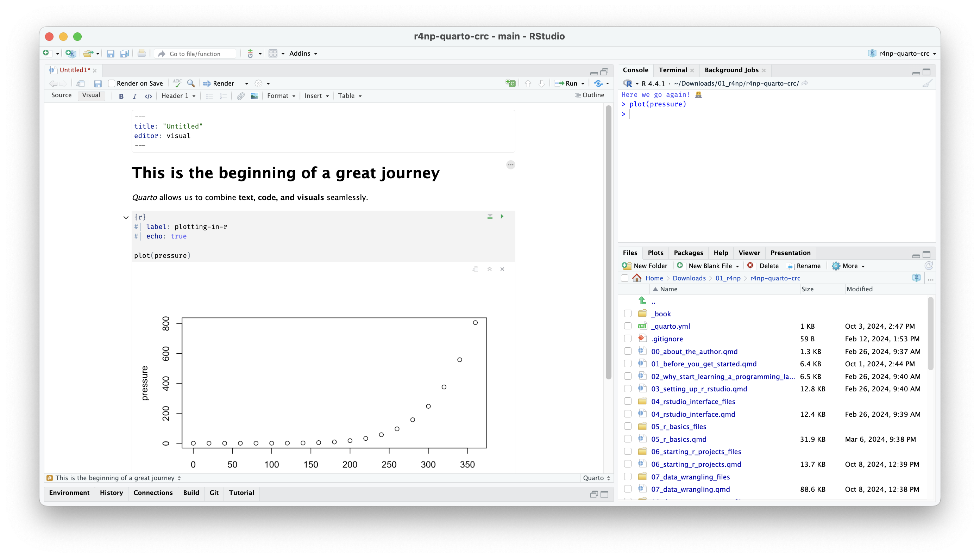This screenshot has width=980, height=558.
Task: Click the Render button
Action: (218, 83)
